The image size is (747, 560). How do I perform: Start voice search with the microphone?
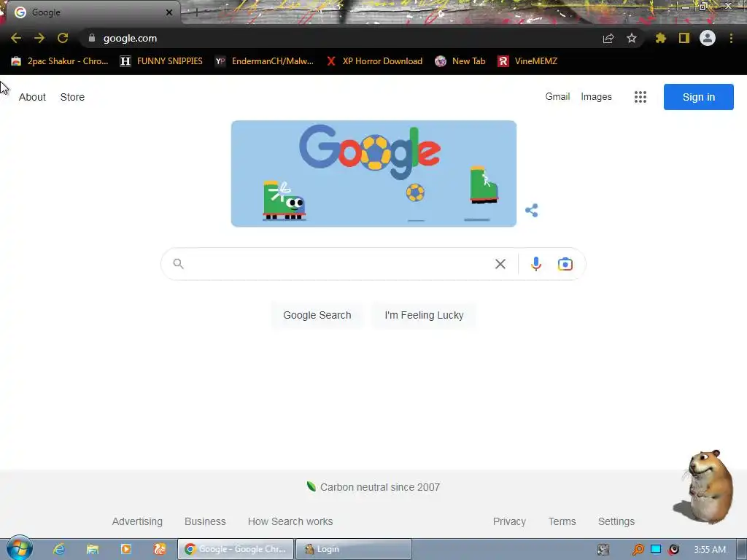click(x=536, y=264)
